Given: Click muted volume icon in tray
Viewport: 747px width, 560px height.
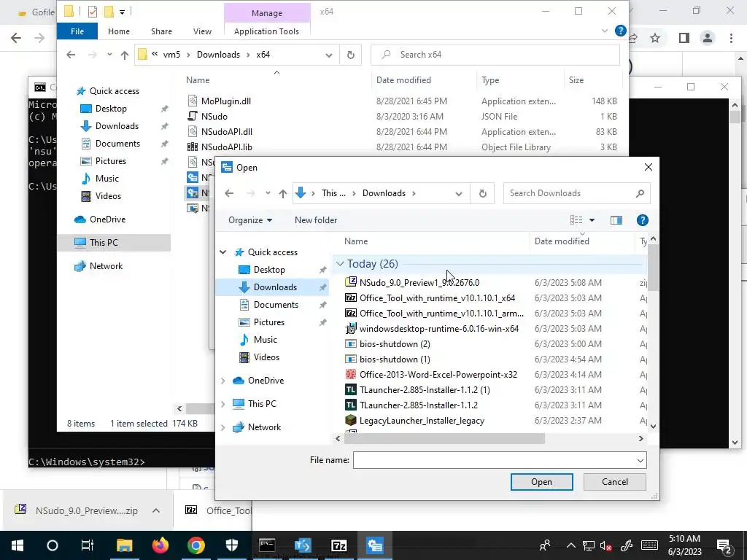Looking at the screenshot, I should click(605, 545).
